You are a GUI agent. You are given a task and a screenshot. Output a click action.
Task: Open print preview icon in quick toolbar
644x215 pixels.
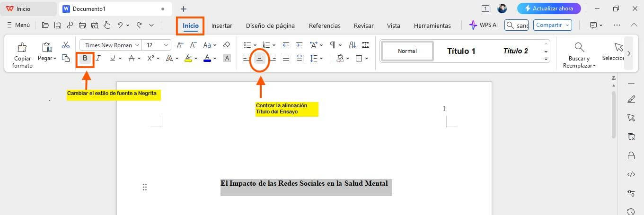(95, 25)
